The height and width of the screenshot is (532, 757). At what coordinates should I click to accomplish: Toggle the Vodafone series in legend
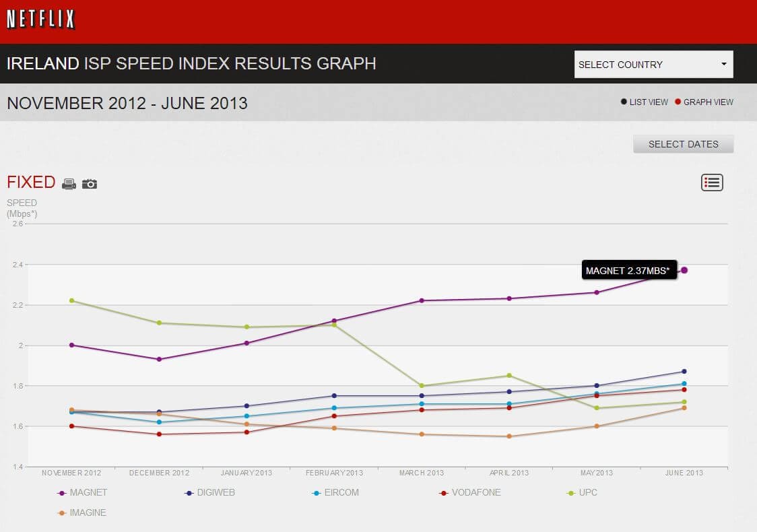(470, 492)
